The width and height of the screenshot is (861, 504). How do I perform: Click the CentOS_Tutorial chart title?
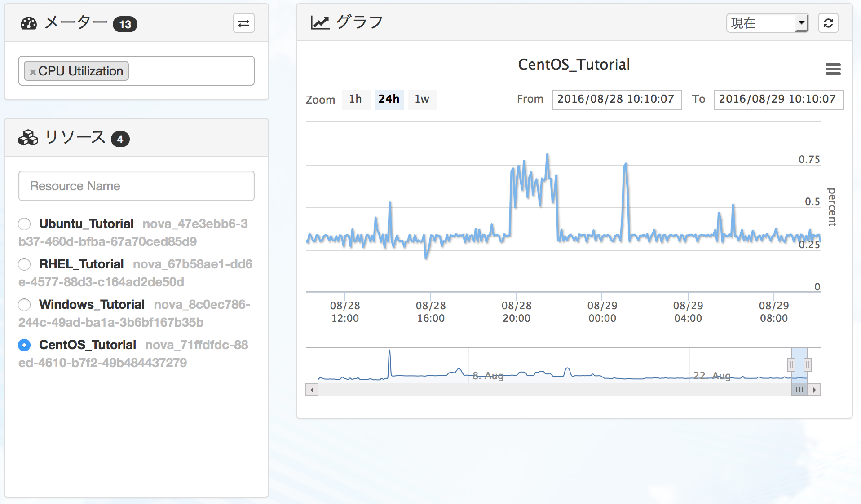574,65
